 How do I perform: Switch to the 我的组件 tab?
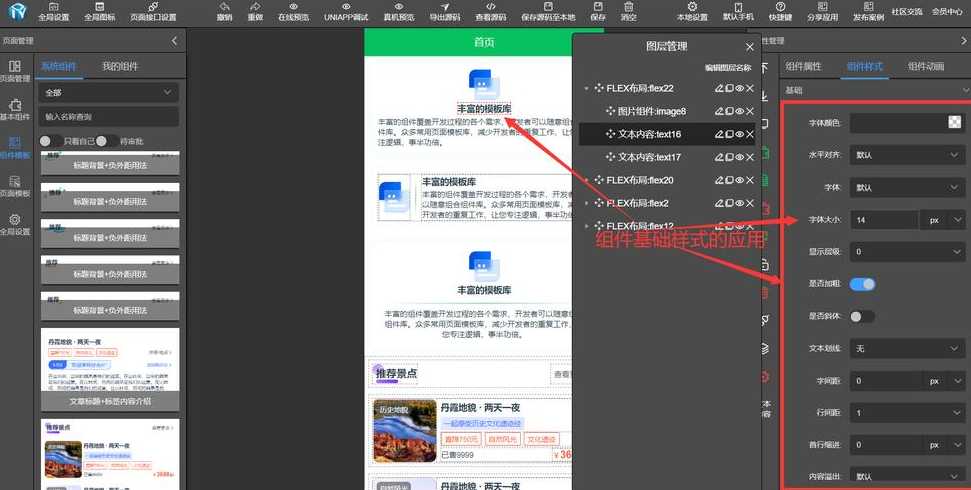click(x=120, y=66)
